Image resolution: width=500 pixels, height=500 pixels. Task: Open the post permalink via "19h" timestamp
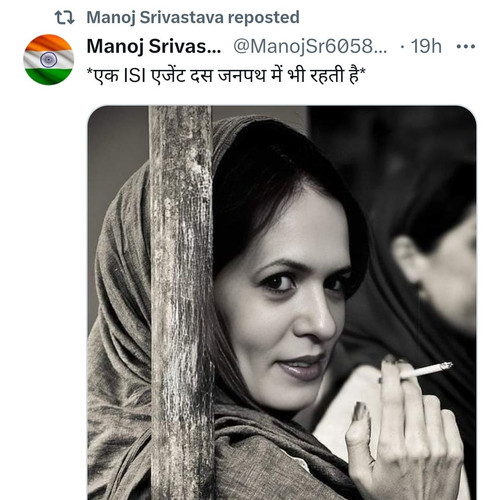426,46
